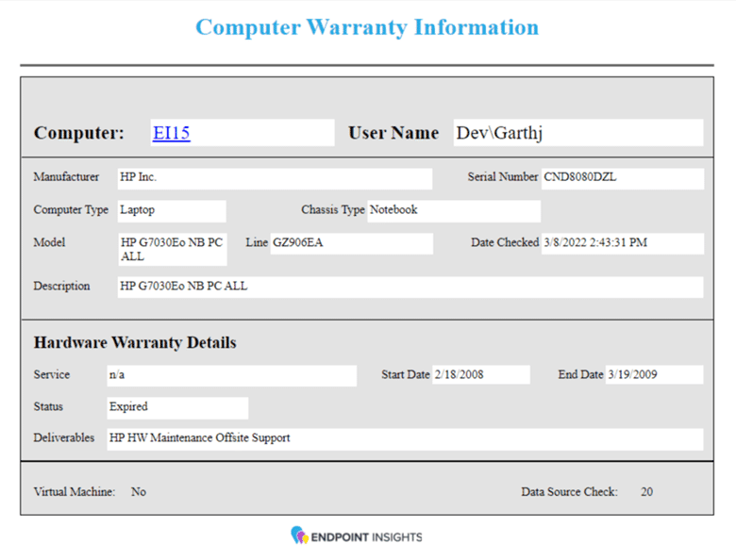Click the Chassis Type Notebook field
Viewport: 736px width, 560px height.
pos(453,210)
